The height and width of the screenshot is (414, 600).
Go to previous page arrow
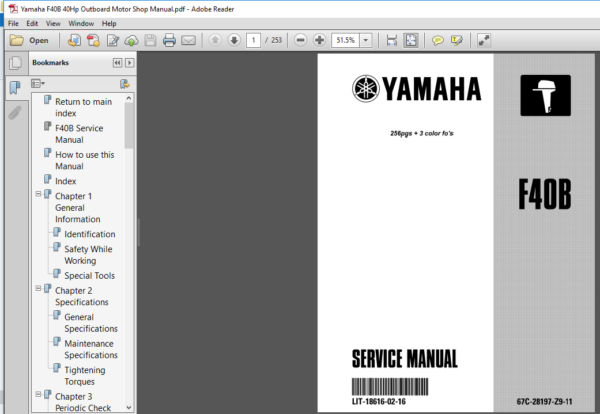click(x=215, y=40)
